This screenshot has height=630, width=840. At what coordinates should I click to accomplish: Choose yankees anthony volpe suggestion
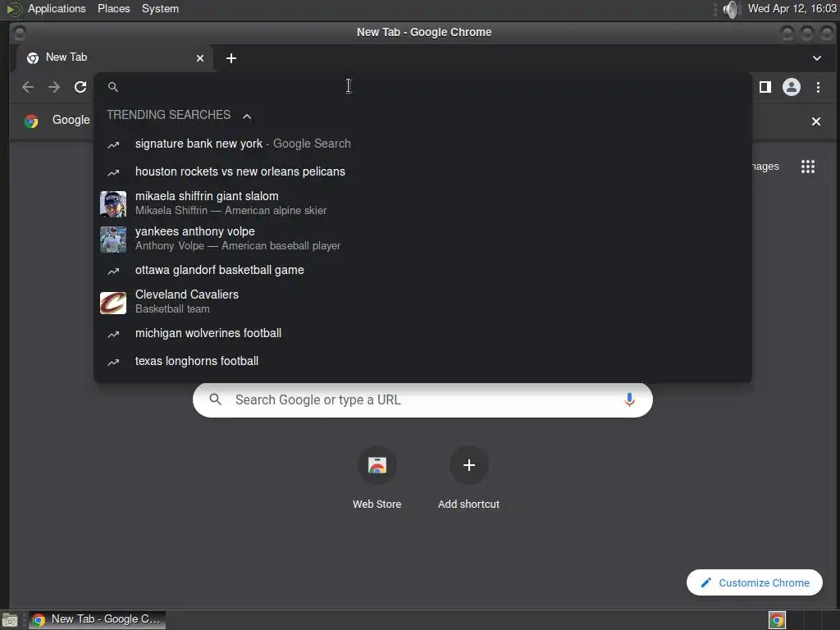422,239
